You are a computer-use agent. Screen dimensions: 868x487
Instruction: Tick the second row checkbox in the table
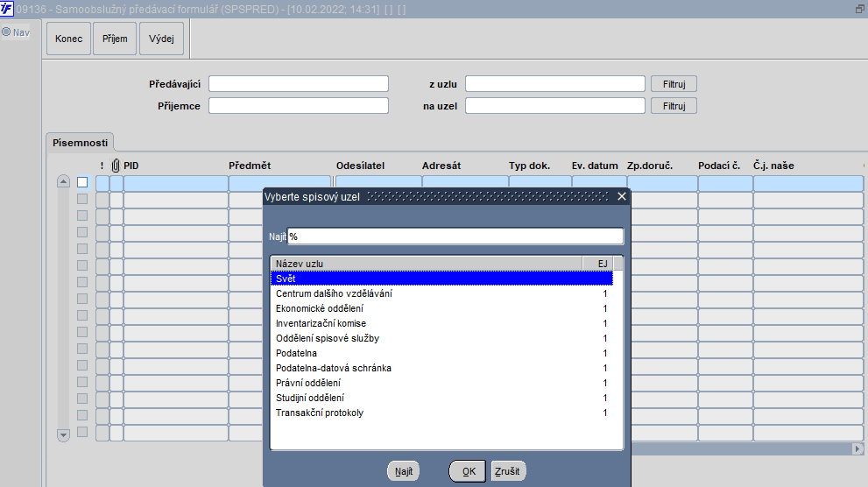[82, 199]
